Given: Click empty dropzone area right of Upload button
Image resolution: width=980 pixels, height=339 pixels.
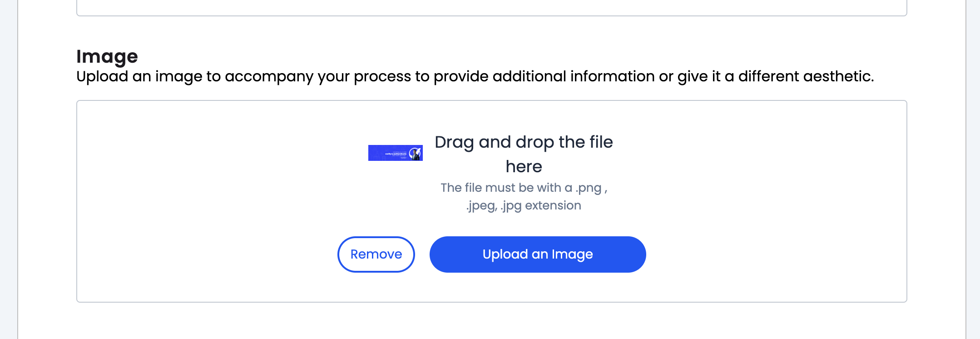Looking at the screenshot, I should click(772, 254).
